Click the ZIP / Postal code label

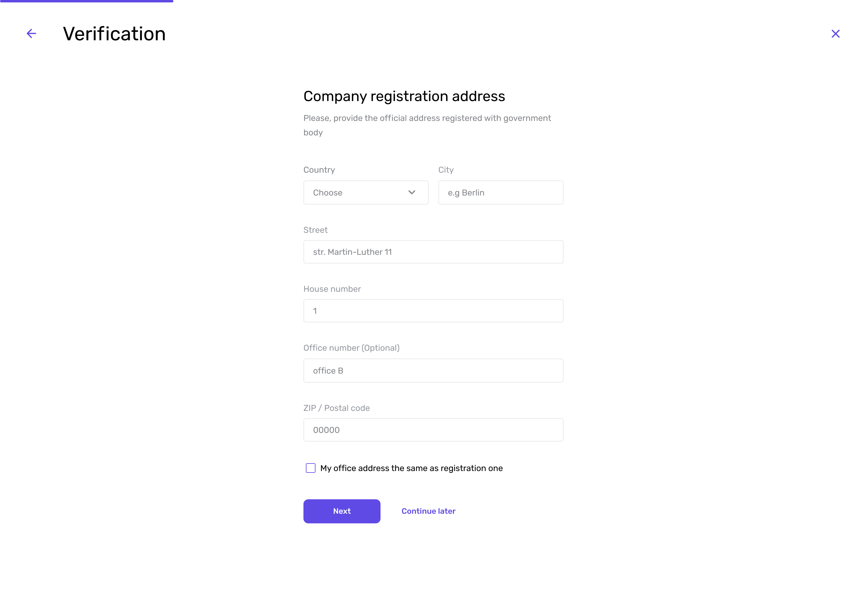click(x=336, y=408)
